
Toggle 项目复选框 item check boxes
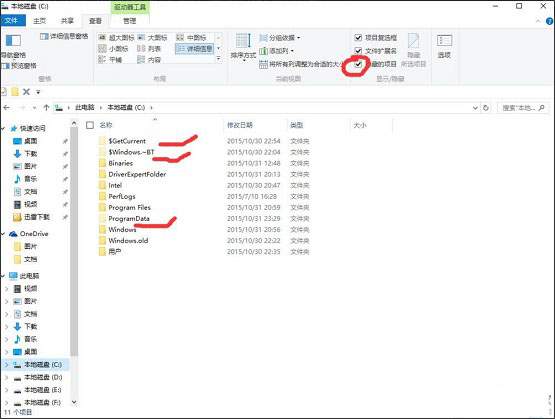(x=358, y=38)
